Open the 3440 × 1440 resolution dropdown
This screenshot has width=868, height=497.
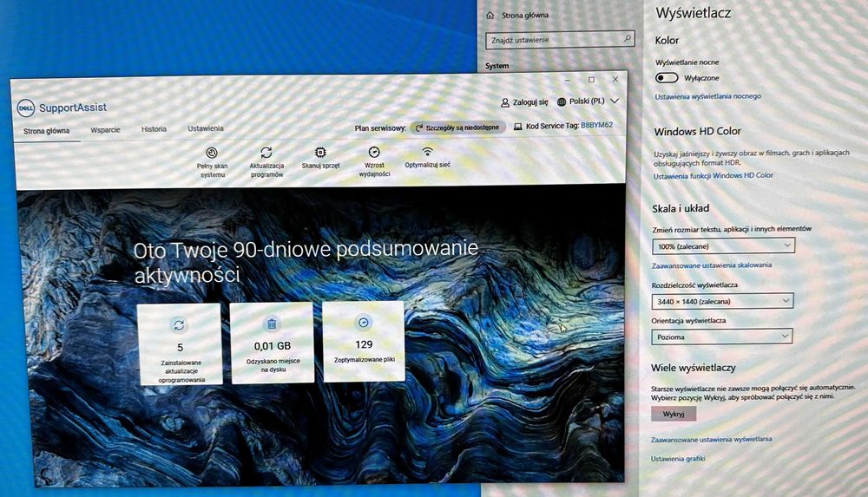[x=722, y=301]
